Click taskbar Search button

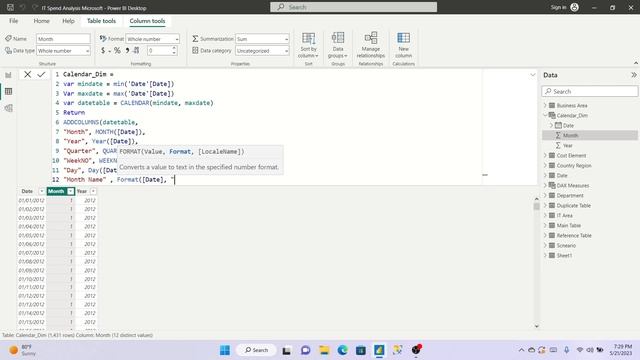point(256,350)
